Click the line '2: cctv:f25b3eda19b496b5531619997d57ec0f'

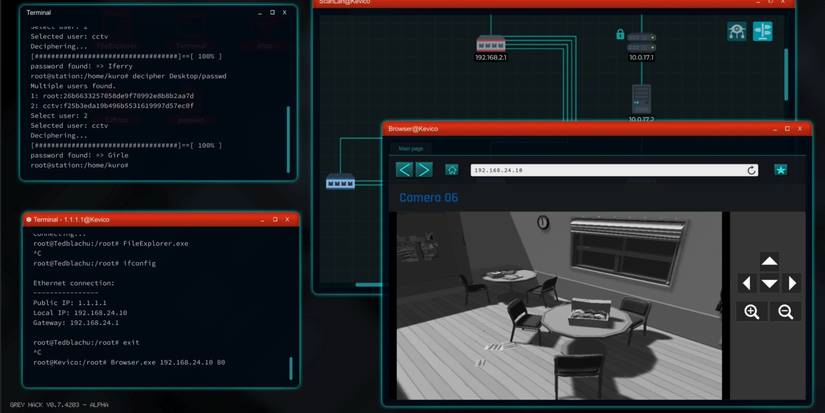pos(112,106)
